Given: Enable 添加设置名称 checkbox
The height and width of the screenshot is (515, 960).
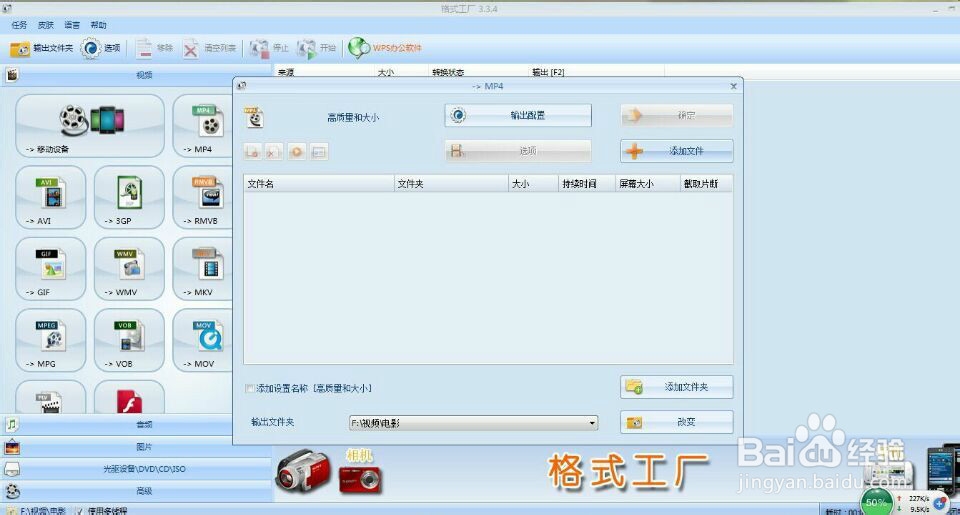Looking at the screenshot, I should click(x=250, y=388).
